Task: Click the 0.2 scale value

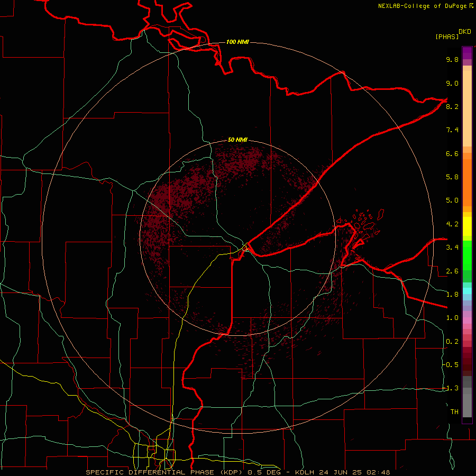Action: pyautogui.click(x=452, y=342)
